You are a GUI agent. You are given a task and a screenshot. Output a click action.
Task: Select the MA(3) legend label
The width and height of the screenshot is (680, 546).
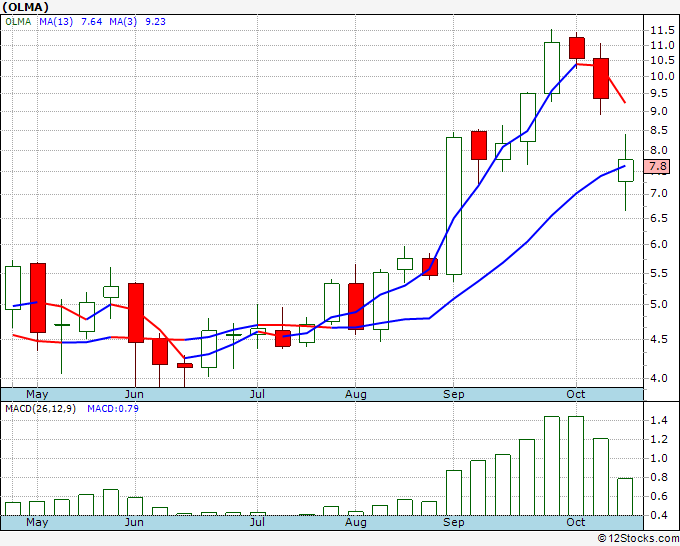click(x=123, y=22)
